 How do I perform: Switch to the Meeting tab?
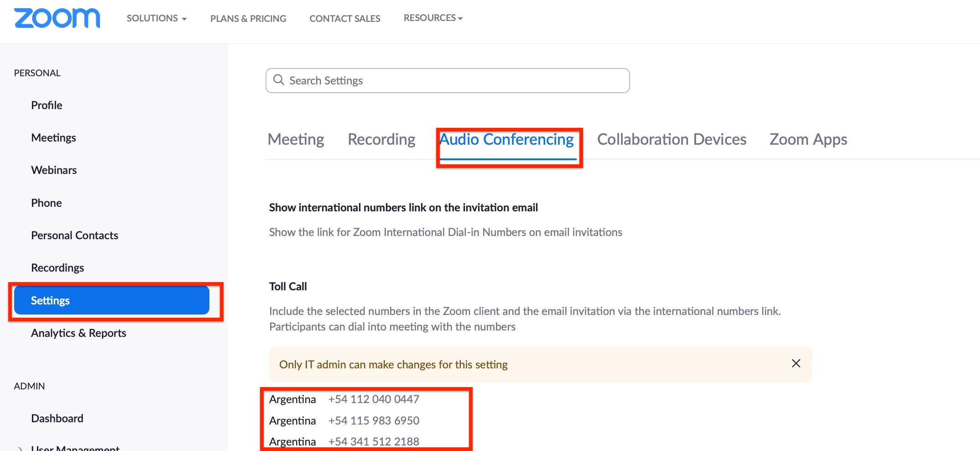tap(296, 139)
